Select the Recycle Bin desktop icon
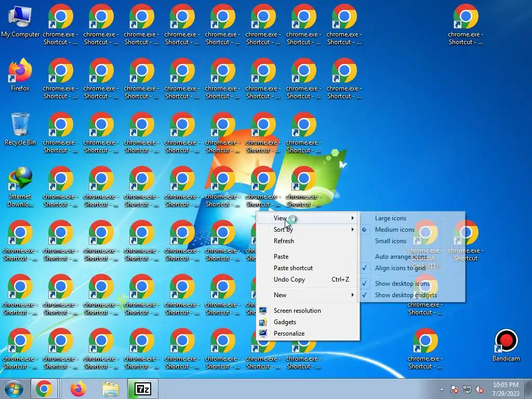 pos(20,129)
